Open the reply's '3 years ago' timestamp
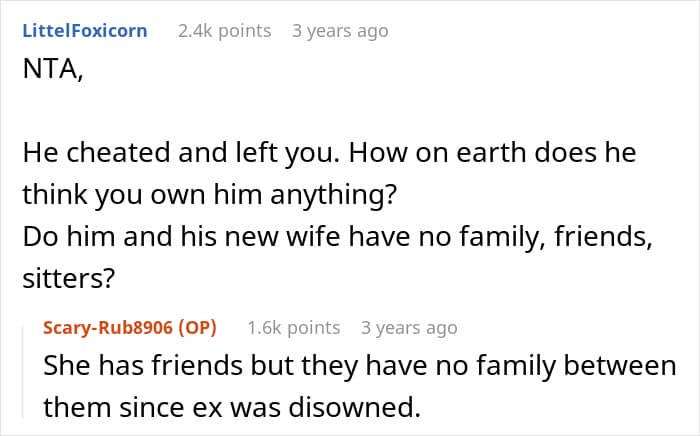The height and width of the screenshot is (436, 700). tap(408, 327)
